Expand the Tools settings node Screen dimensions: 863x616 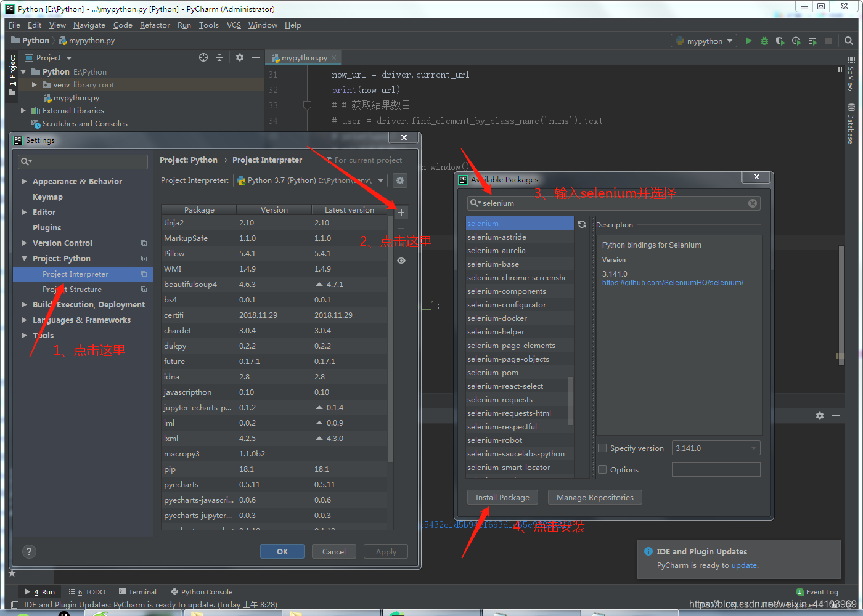tap(25, 336)
